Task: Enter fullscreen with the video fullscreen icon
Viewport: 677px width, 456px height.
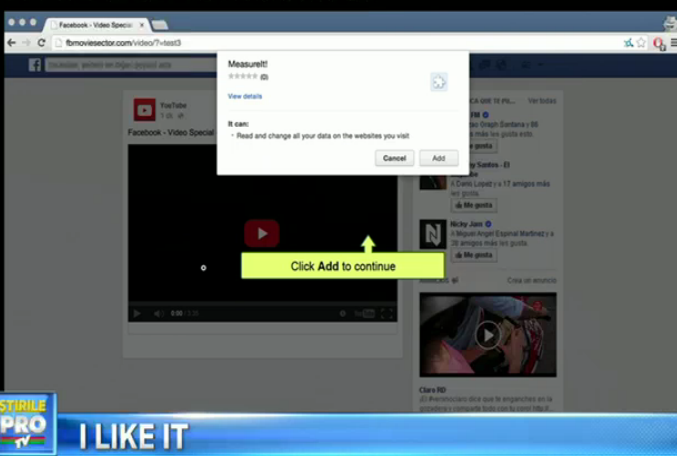Action: [387, 313]
